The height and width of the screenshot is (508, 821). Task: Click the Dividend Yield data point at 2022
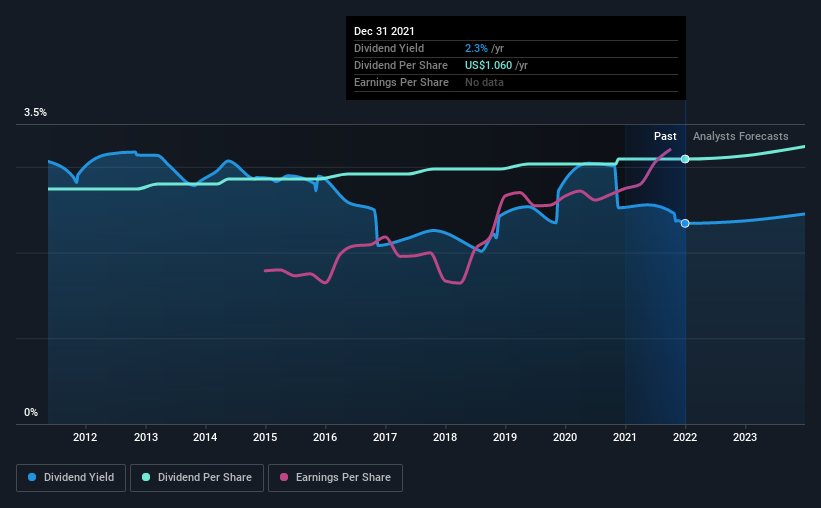(685, 224)
